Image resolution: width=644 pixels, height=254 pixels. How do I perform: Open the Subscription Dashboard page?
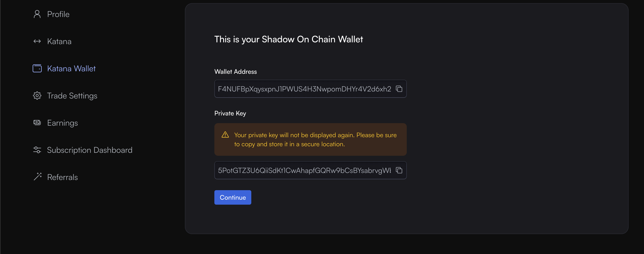pos(90,150)
